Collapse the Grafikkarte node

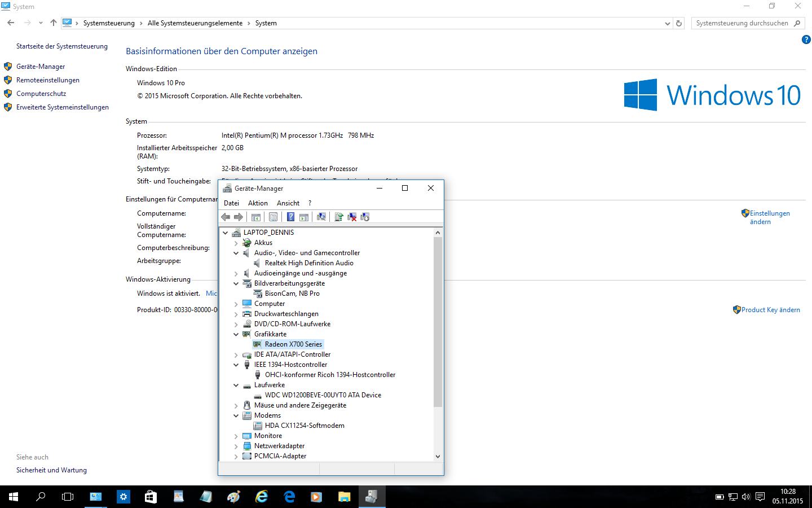236,334
